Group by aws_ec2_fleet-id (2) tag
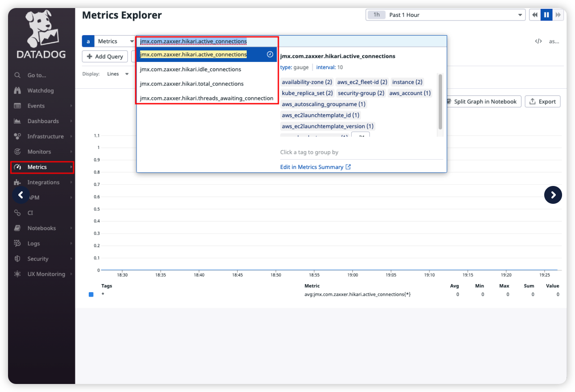The image size is (575, 392). (x=362, y=82)
